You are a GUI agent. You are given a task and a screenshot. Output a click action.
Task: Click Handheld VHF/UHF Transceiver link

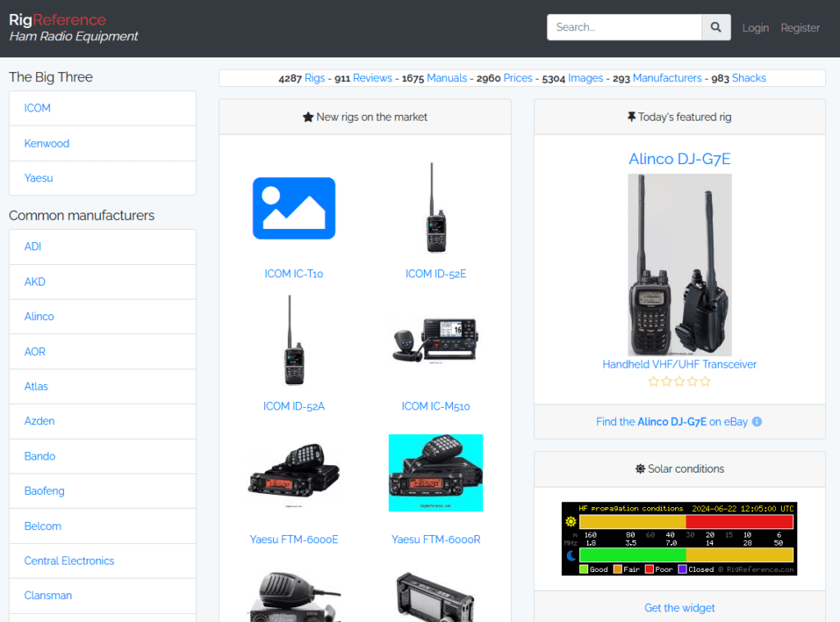[x=679, y=364]
